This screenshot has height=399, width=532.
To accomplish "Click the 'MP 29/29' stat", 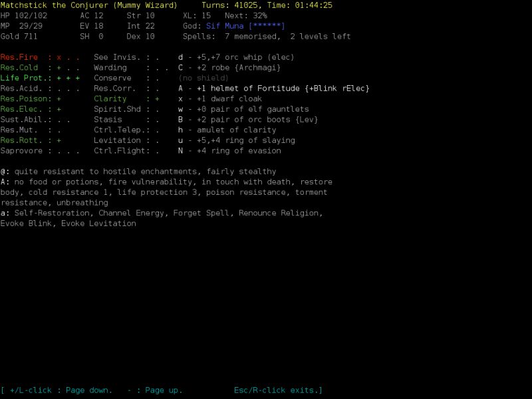I will 21,26.
